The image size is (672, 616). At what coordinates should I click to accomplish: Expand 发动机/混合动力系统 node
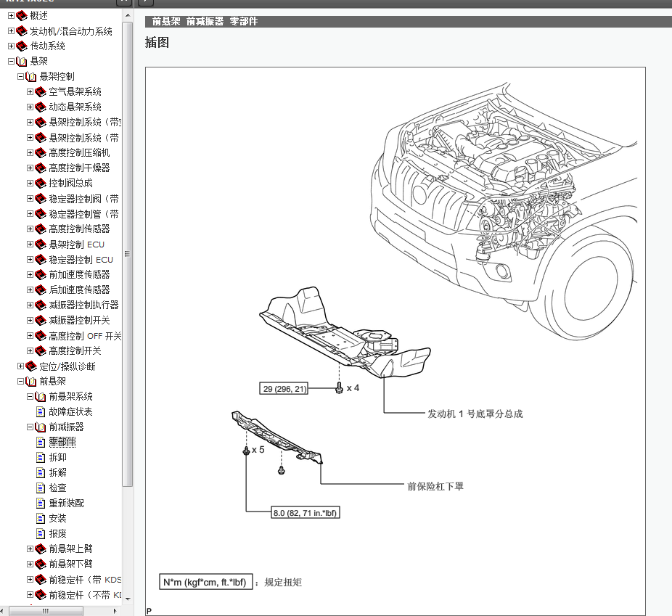click(11, 31)
